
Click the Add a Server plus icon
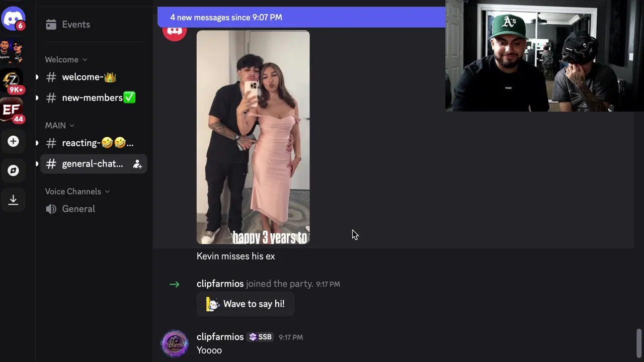point(13,141)
